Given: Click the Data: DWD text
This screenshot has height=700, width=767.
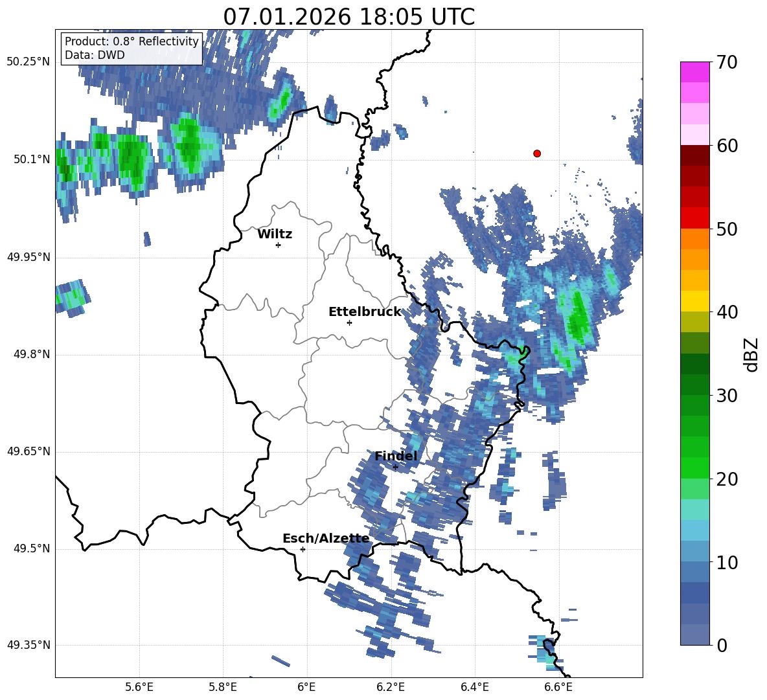Looking at the screenshot, I should (95, 55).
